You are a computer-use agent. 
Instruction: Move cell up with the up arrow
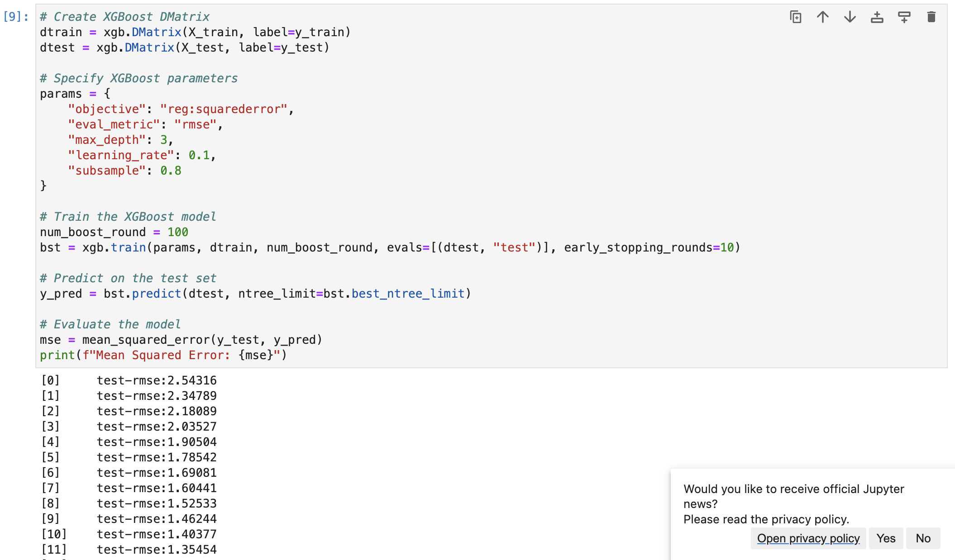coord(823,17)
